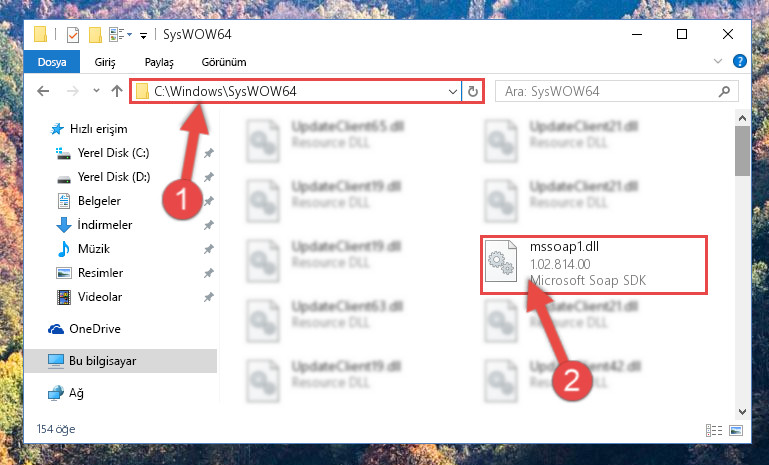Screen dimensions: 769x465
Task: Open the Görünüm ribbon tab
Action: [224, 62]
